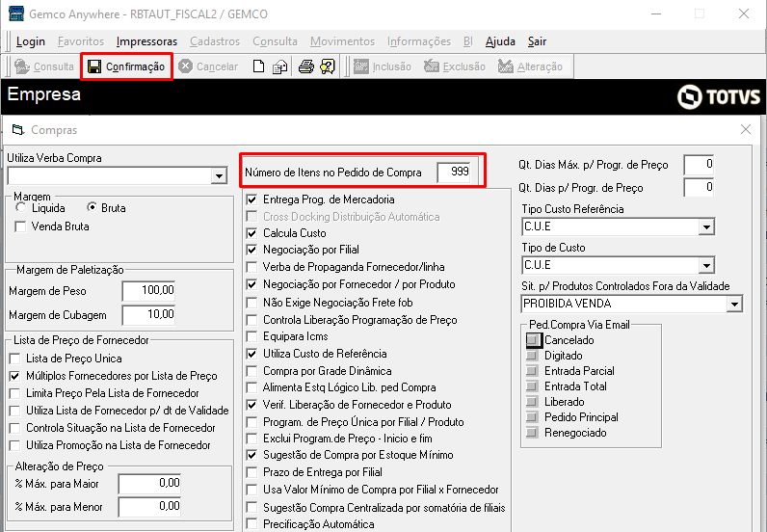
Task: Toggle Verba de Propaganda Fornecedor/linha
Action: (x=251, y=267)
